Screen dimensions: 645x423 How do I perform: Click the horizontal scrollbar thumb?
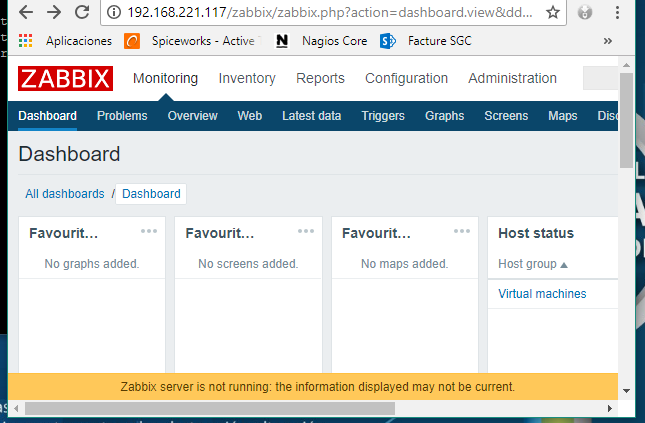click(210, 408)
